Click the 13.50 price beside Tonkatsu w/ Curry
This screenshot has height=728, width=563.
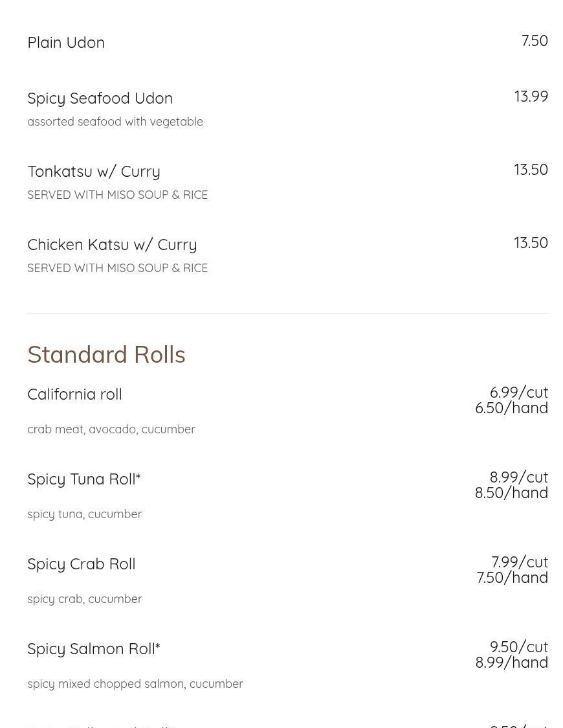click(x=531, y=170)
